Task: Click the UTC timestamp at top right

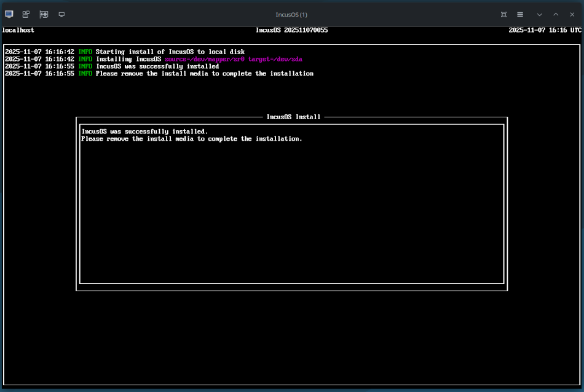Action: coord(545,30)
